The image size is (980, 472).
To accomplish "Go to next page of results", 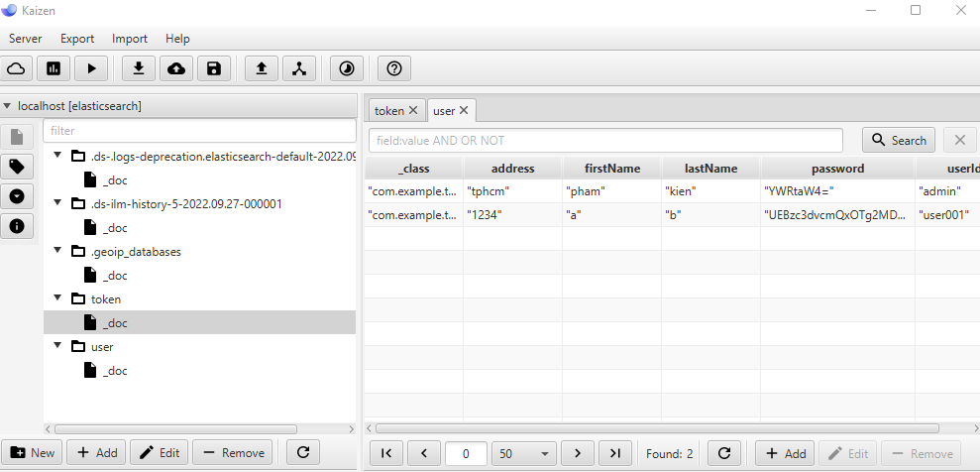I will (578, 453).
